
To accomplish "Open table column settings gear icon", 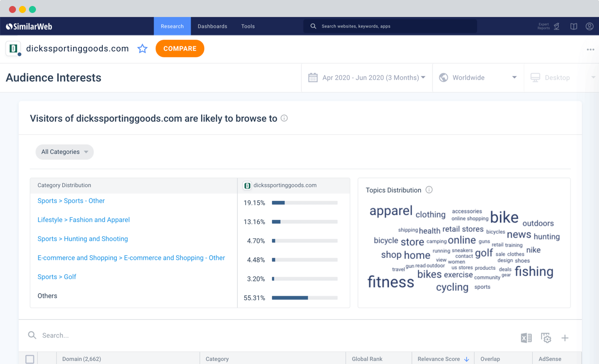I will [546, 338].
